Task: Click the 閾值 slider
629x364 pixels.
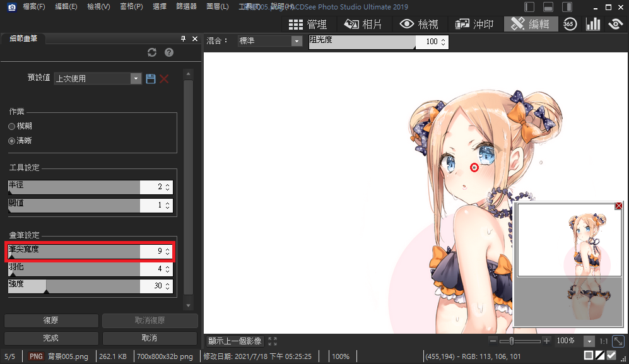Action: 74,205
